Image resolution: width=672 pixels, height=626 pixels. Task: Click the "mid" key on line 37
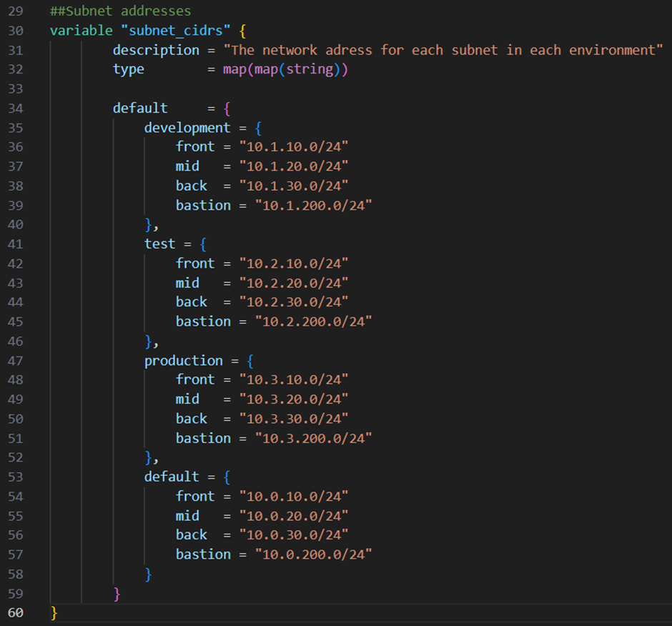[187, 167]
